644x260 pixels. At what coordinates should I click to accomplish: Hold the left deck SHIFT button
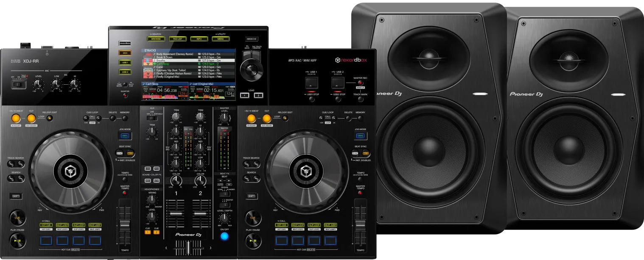tap(15, 196)
